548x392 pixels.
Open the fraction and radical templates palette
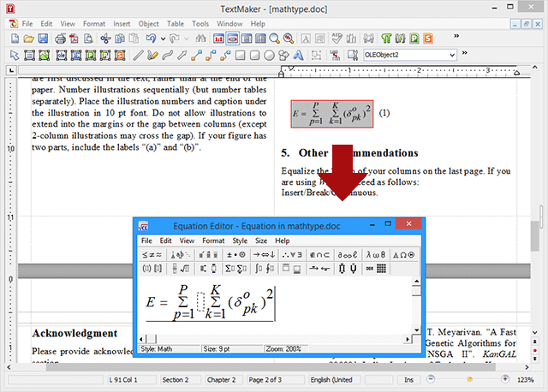181,269
